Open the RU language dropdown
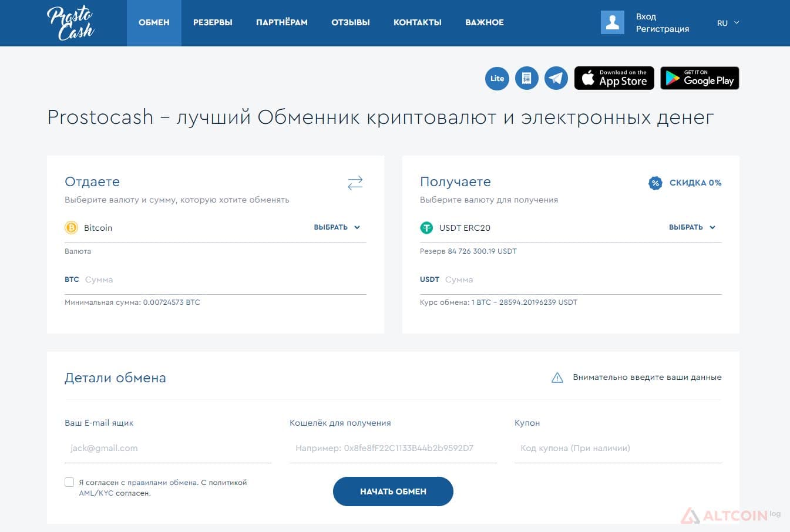Screen dimensions: 790x532 [x=728, y=23]
